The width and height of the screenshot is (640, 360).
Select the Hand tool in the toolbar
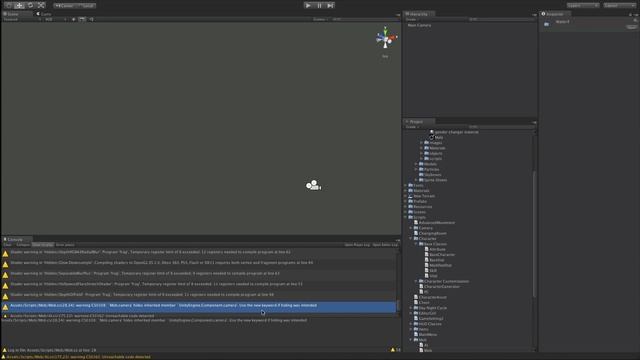[x=9, y=5]
